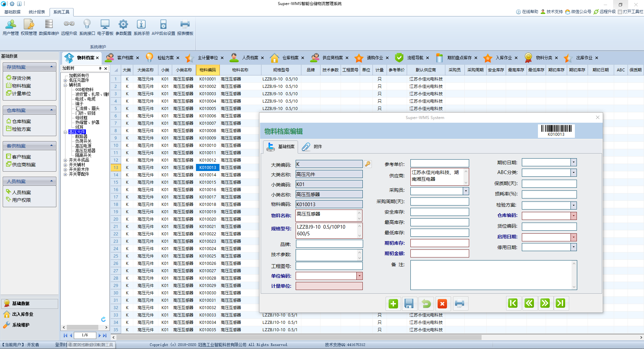Screen dimensions: 644x349
Task: Click the green add-record button in dialog
Action: (393, 303)
